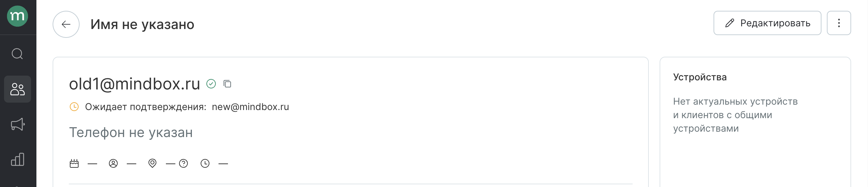
Task: Click the Редактировать button
Action: click(767, 23)
